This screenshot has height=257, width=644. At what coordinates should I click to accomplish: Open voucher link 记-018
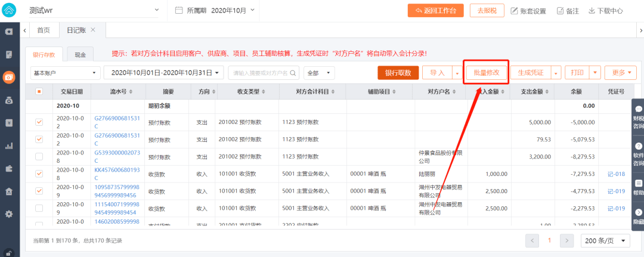point(616,174)
